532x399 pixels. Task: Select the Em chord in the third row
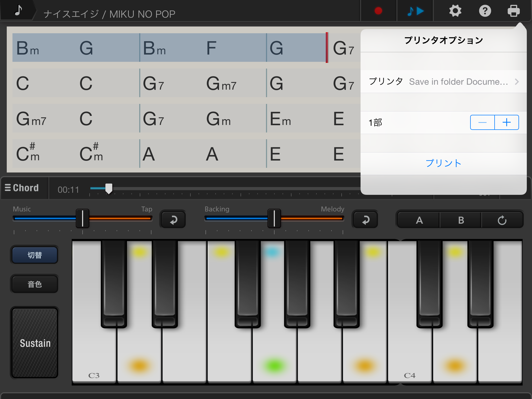pyautogui.click(x=280, y=119)
